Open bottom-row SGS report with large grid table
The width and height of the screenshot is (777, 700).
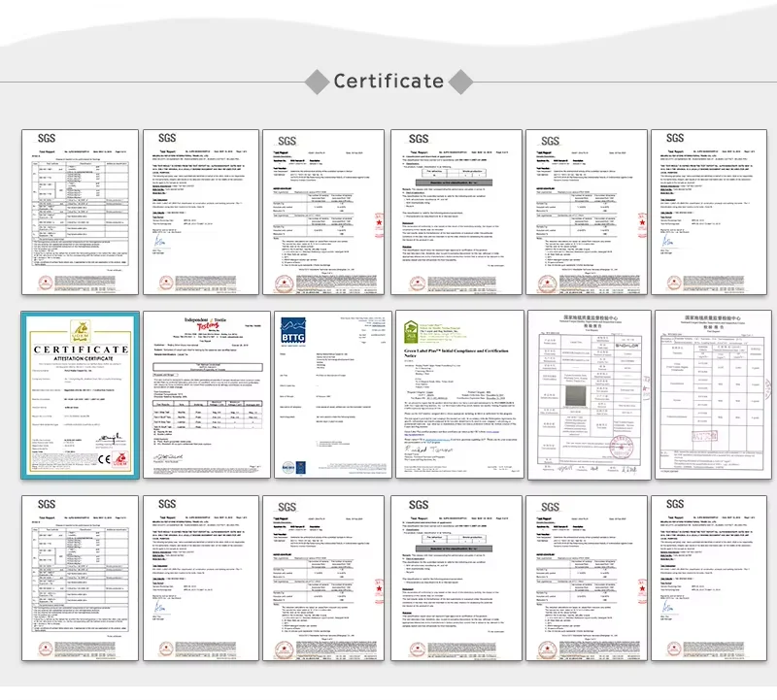[x=80, y=578]
